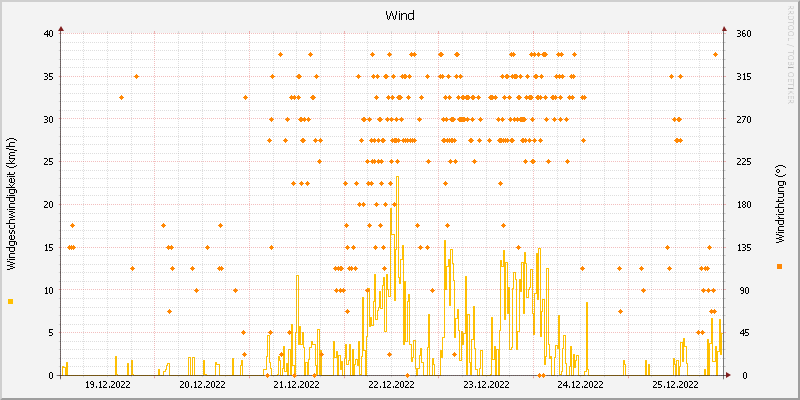The image size is (800, 400).
Task: Click the left axis value 25
Action: 48,162
